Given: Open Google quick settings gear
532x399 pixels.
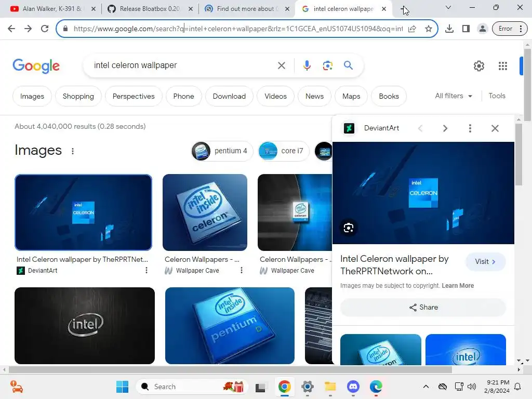Looking at the screenshot, I should pos(478,66).
